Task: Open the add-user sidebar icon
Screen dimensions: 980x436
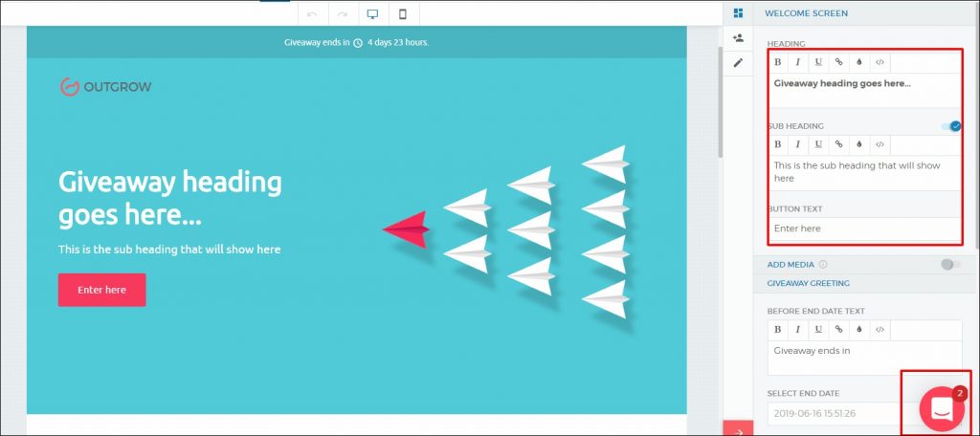Action: click(x=738, y=38)
